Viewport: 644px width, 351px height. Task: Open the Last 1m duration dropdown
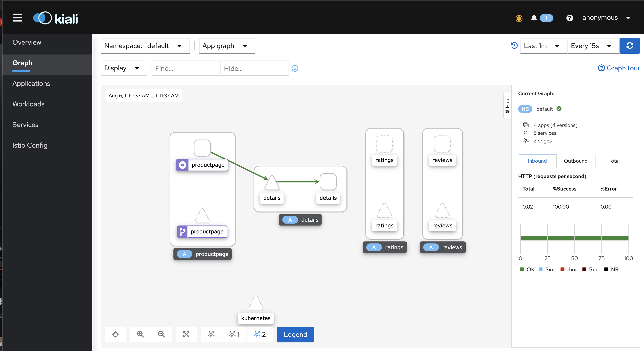tap(544, 46)
